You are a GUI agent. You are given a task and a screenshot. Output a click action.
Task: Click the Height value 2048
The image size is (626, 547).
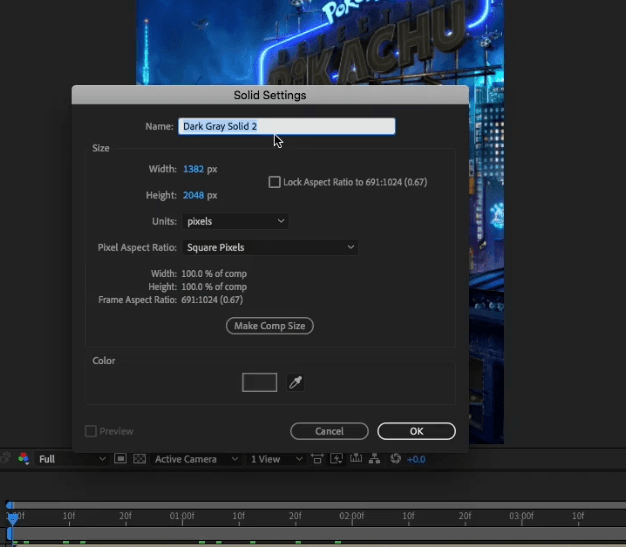(193, 195)
